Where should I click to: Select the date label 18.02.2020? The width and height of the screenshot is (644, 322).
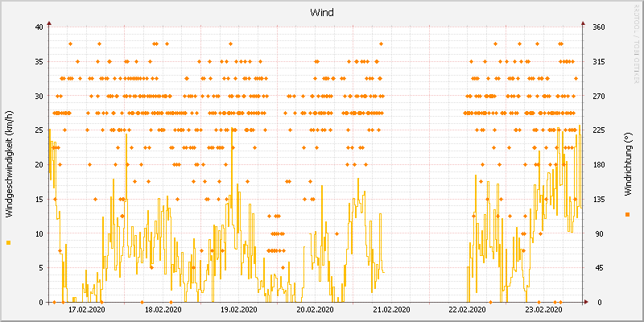[163, 310]
